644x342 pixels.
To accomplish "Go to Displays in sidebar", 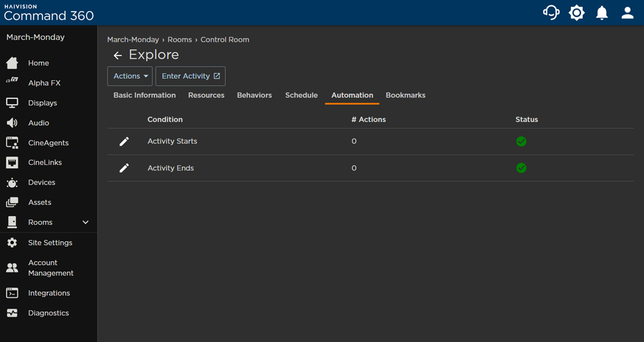I will (x=43, y=103).
